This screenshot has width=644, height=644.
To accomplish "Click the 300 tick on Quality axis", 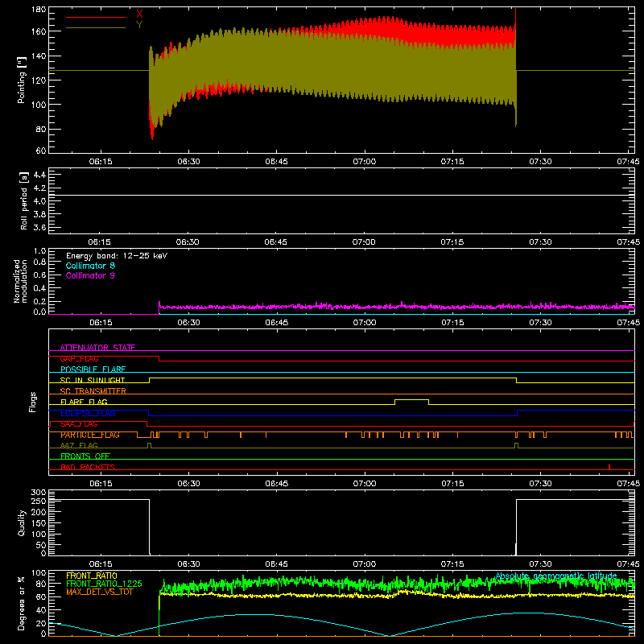I will [x=39, y=493].
